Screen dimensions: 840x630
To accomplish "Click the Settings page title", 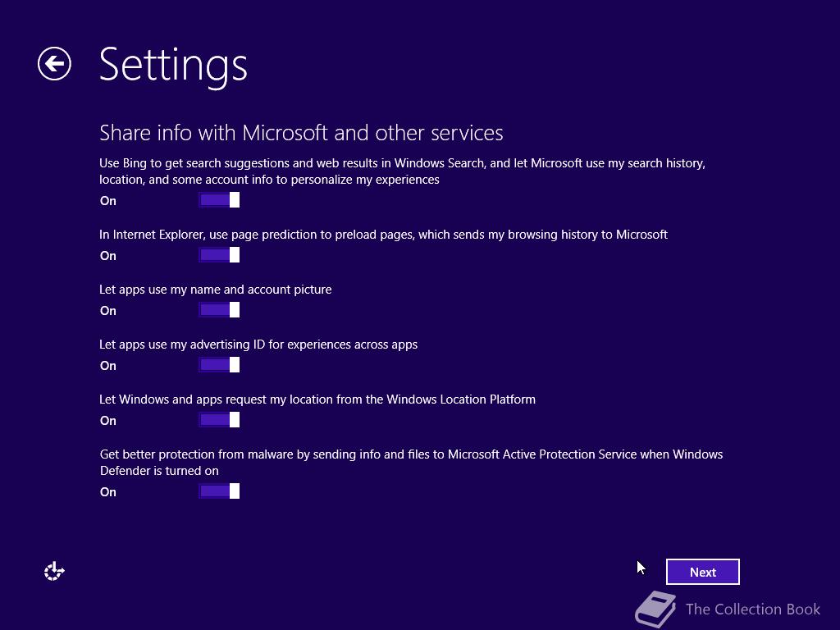I will [x=173, y=64].
